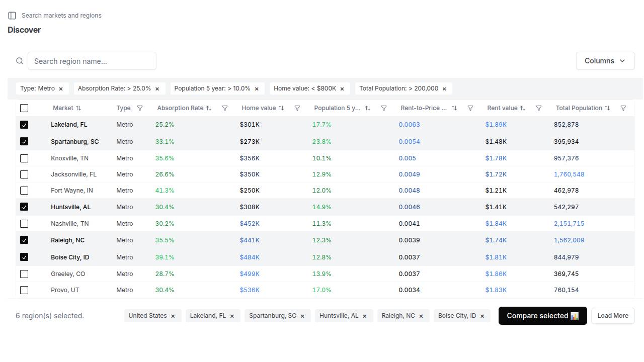644x362 pixels.
Task: Toggle the sidebar panel icon
Action: [12, 16]
